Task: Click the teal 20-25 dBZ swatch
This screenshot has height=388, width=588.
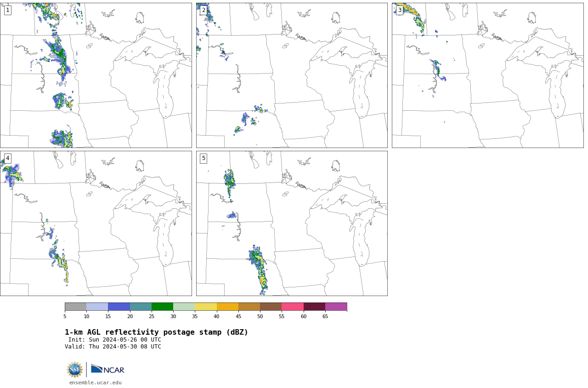Action: (x=141, y=307)
